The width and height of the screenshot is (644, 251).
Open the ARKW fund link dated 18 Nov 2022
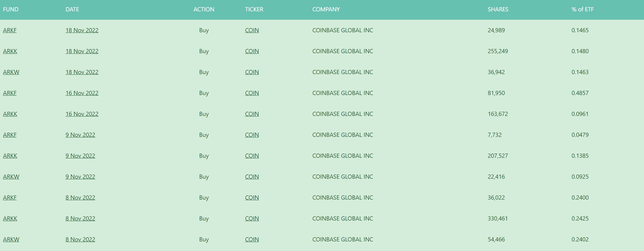pyautogui.click(x=11, y=72)
